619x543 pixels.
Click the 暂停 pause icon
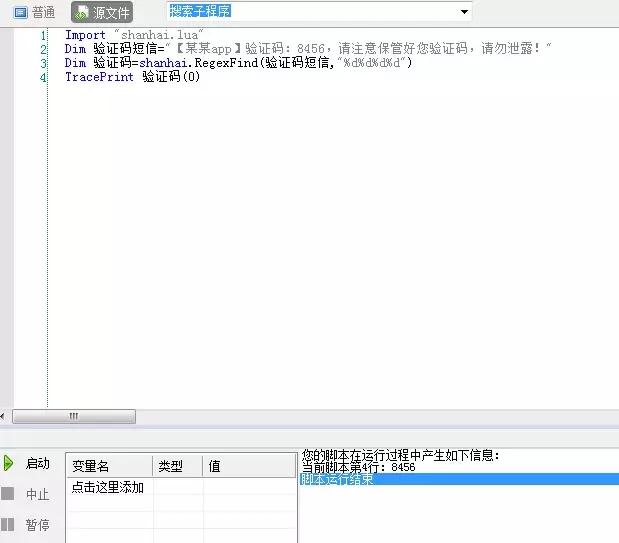click(8, 524)
